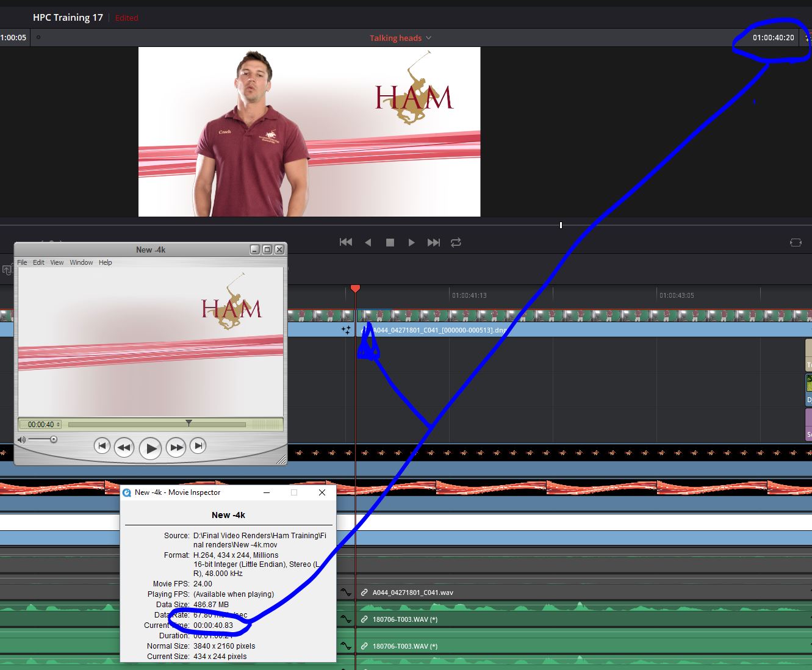Image resolution: width=812 pixels, height=670 pixels.
Task: Click Movie FPS value 24.00
Action: pos(203,584)
